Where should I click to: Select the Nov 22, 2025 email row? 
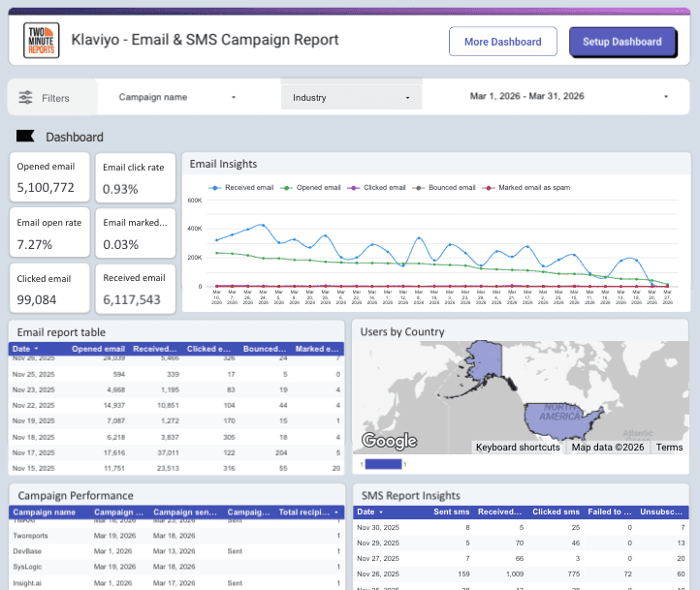coord(176,405)
